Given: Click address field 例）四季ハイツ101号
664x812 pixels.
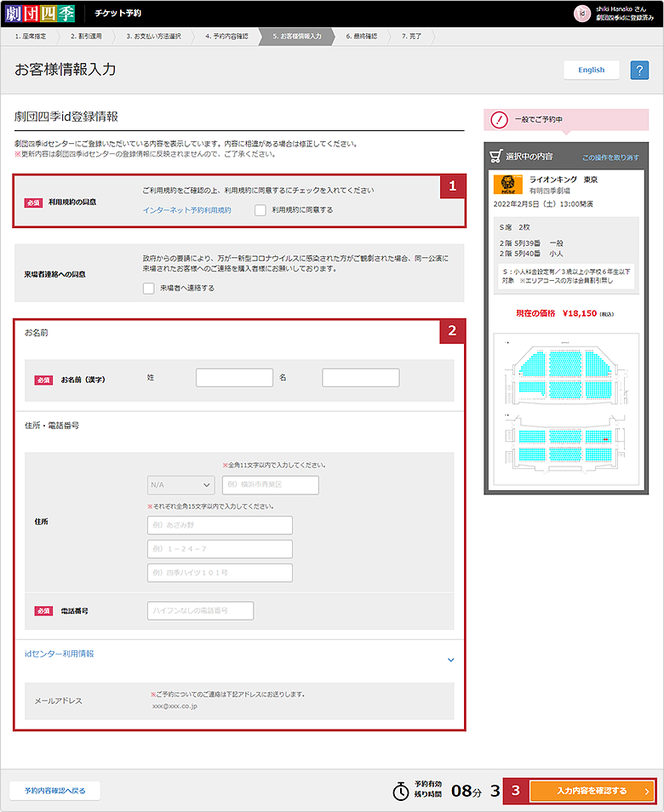Looking at the screenshot, I should coord(220,573).
